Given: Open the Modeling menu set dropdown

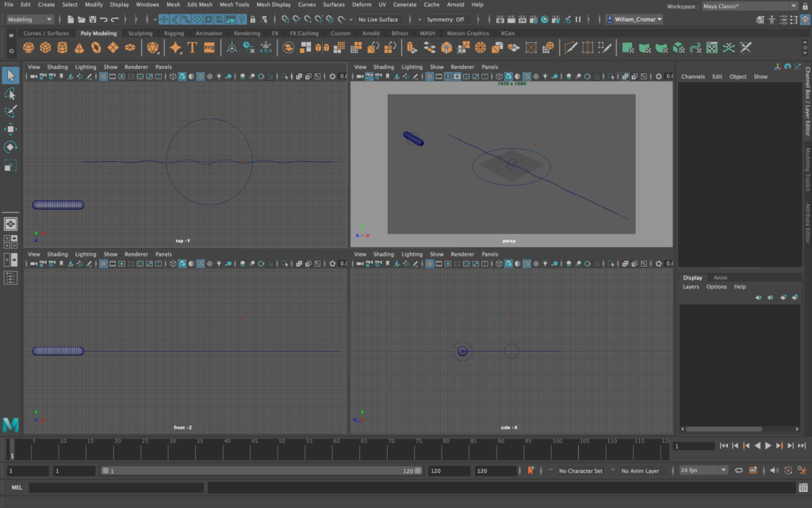Looking at the screenshot, I should pyautogui.click(x=29, y=19).
